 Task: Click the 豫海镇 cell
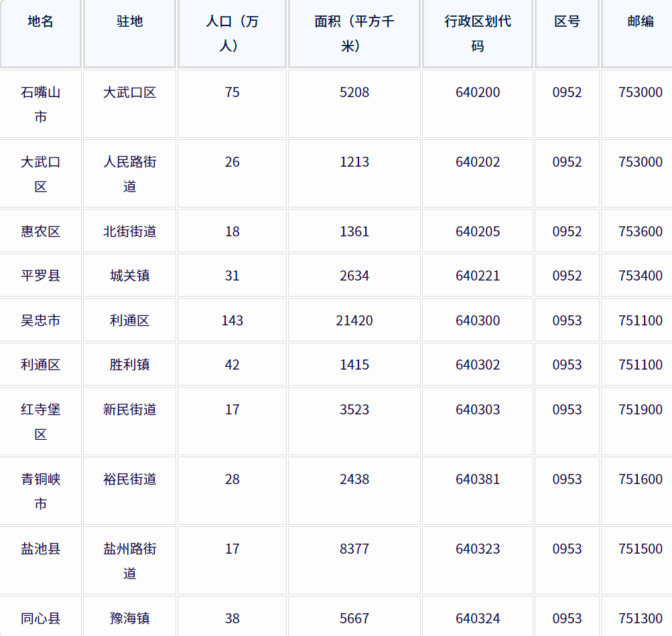pyautogui.click(x=129, y=617)
